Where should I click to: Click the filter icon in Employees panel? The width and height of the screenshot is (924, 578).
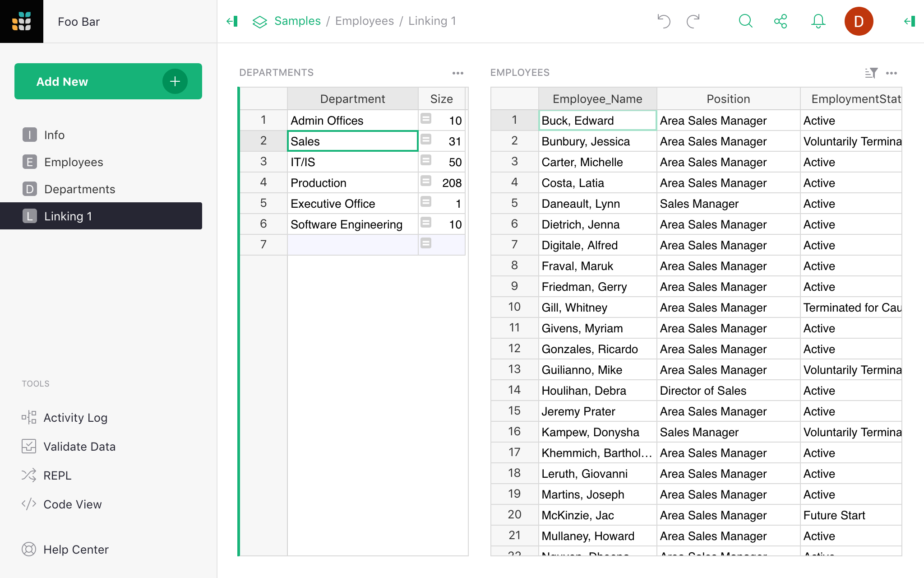[872, 72]
